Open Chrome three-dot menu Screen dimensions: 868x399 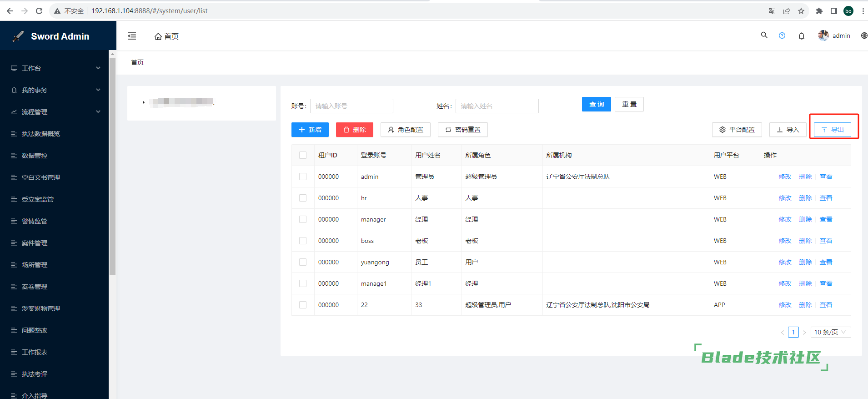[x=863, y=11]
